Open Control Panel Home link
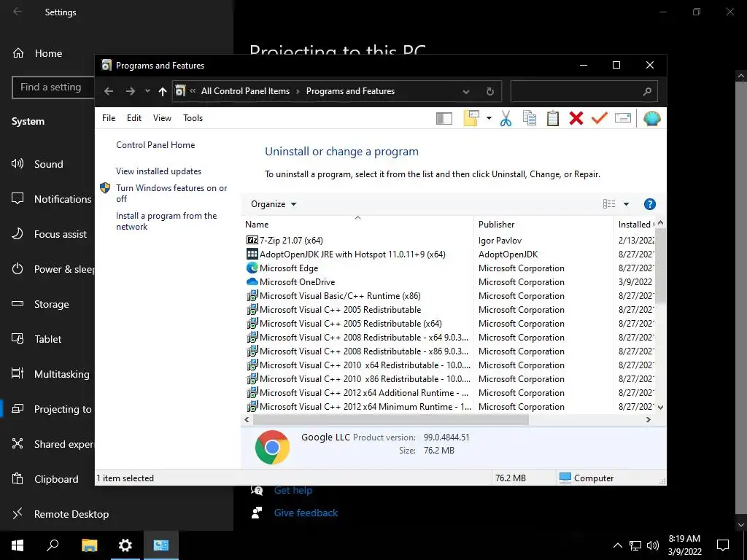Screen dimensions: 747x560 tap(155, 145)
